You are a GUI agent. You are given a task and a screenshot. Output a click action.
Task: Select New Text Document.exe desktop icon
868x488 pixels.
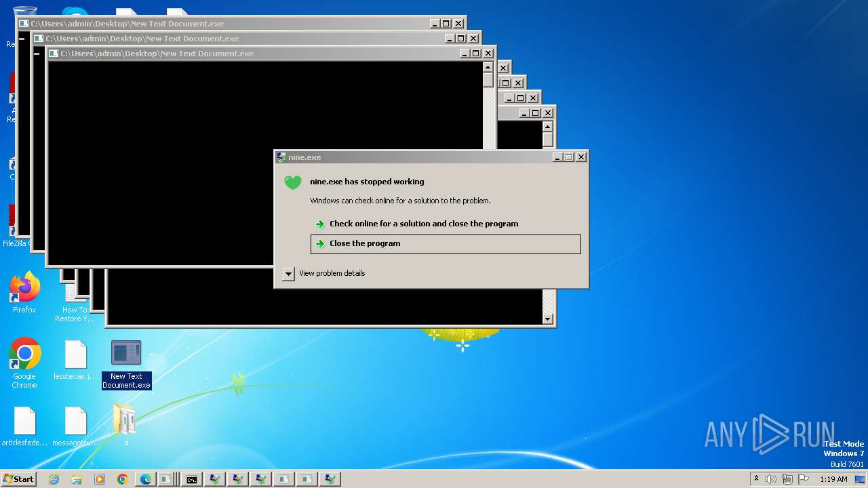126,365
